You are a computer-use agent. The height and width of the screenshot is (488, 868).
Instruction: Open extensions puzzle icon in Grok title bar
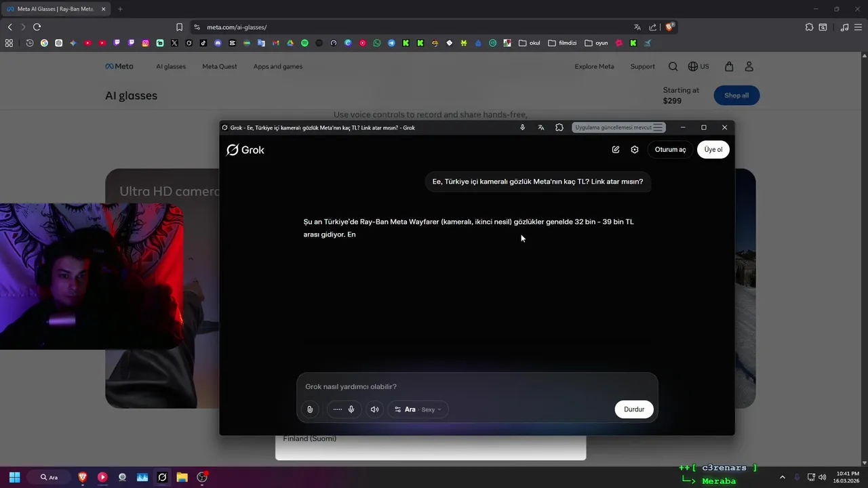click(559, 127)
